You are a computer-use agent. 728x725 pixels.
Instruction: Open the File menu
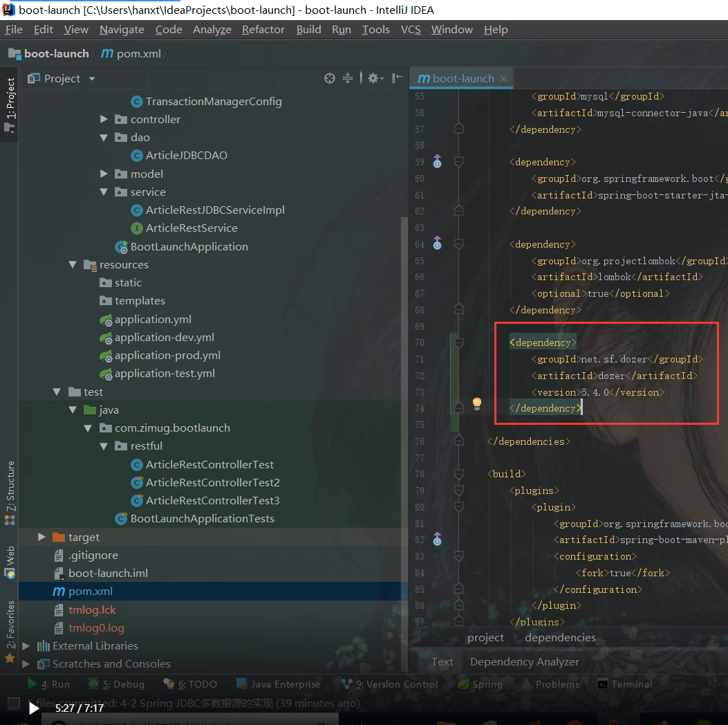pyautogui.click(x=14, y=30)
